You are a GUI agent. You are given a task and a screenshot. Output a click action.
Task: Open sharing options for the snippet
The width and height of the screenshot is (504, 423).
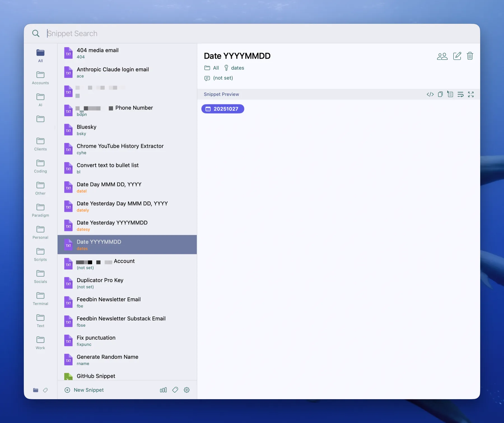[442, 56]
